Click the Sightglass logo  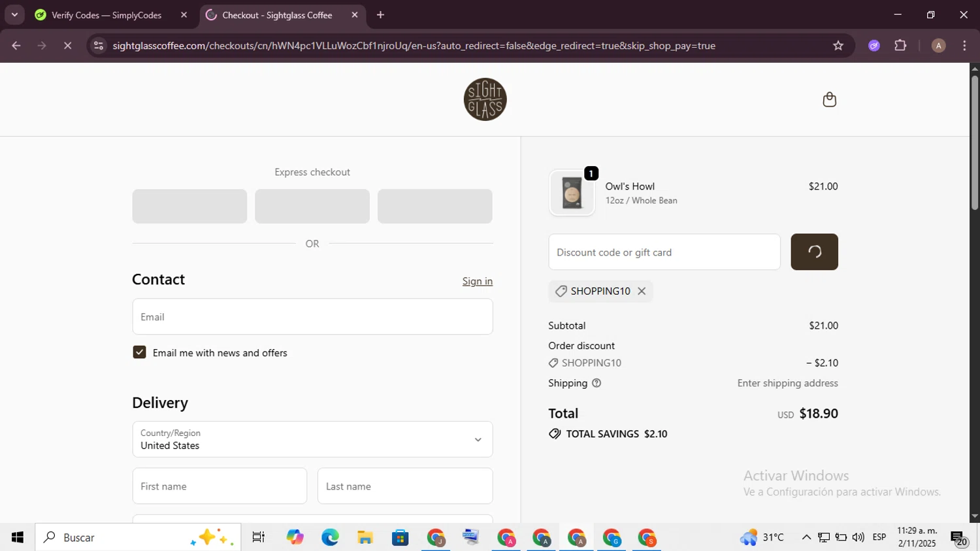[485, 99]
